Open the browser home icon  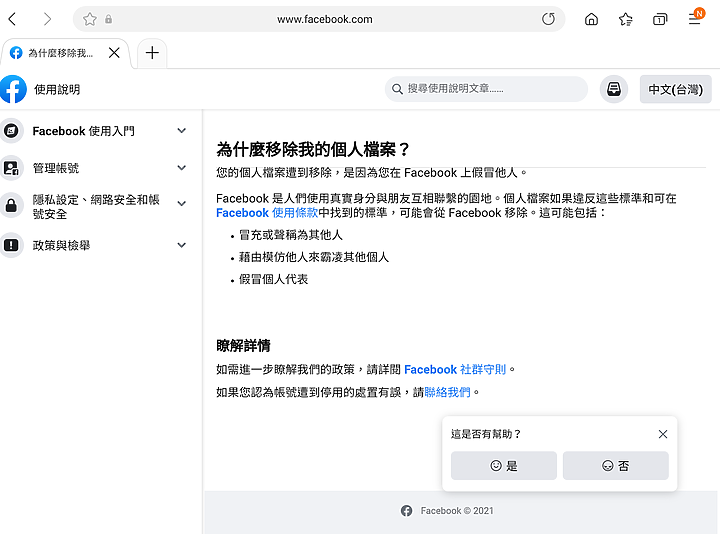pyautogui.click(x=591, y=19)
